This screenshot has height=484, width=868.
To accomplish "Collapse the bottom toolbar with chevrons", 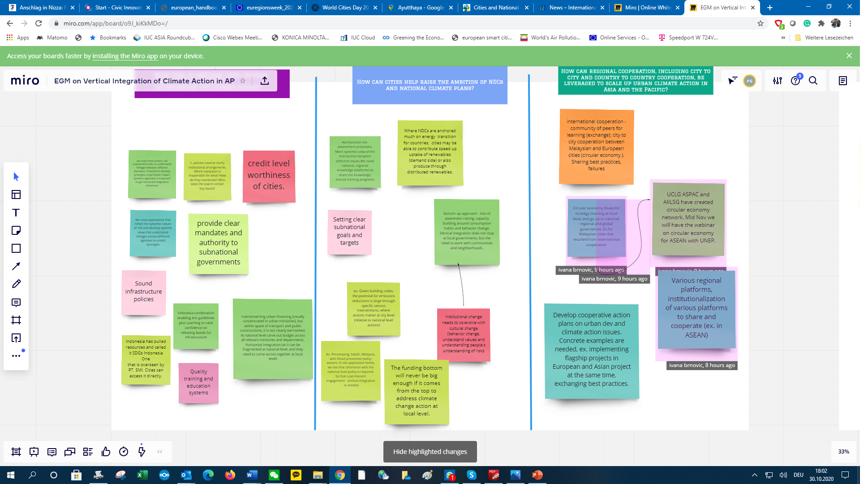I will click(160, 452).
